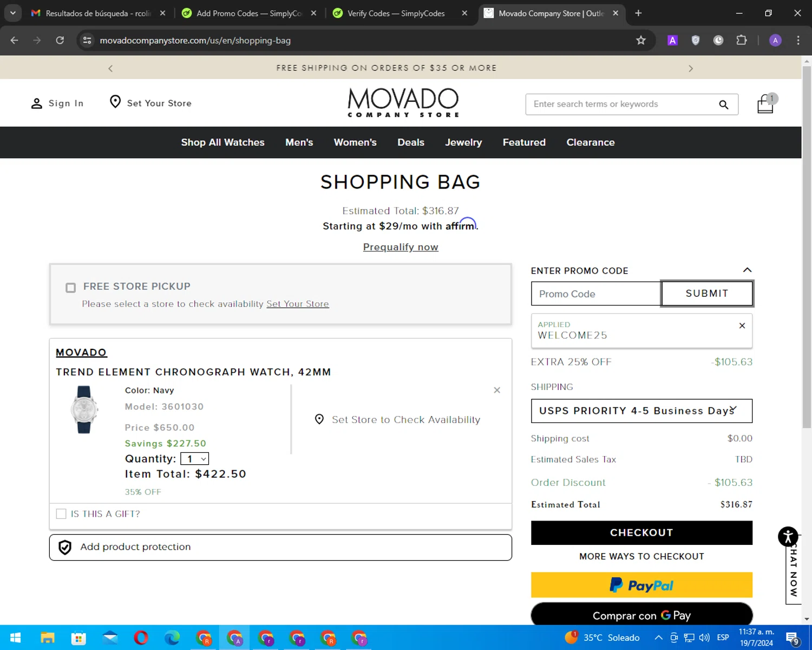Open the taskbar clock and date

pyautogui.click(x=757, y=638)
